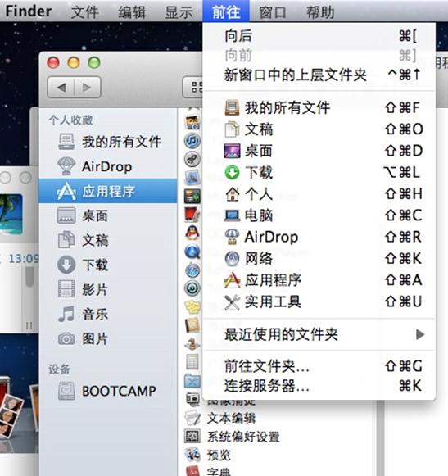This screenshot has width=448, height=476.
Task: Select 个人 home item in the menu
Action: tap(319, 194)
